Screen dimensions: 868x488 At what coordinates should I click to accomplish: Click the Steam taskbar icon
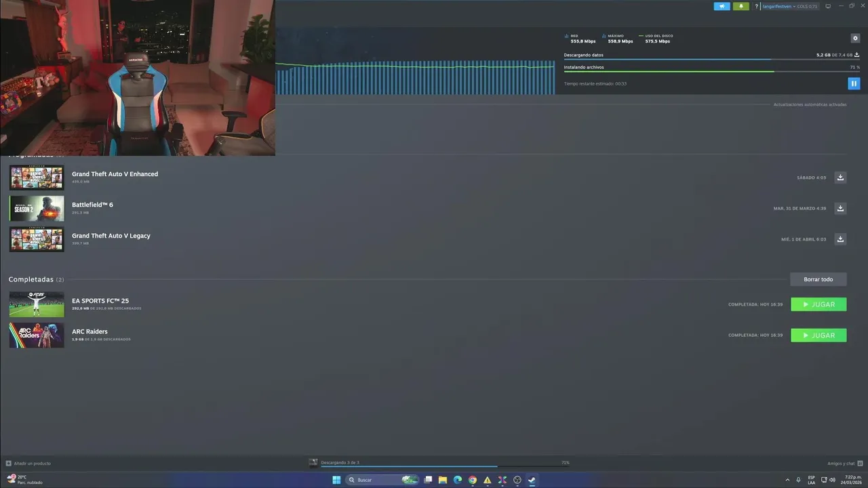532,480
